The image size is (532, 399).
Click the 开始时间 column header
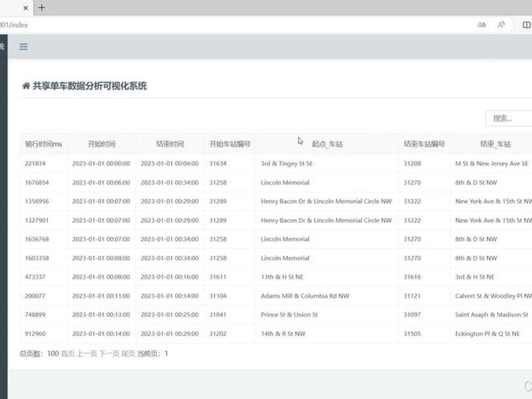click(102, 144)
